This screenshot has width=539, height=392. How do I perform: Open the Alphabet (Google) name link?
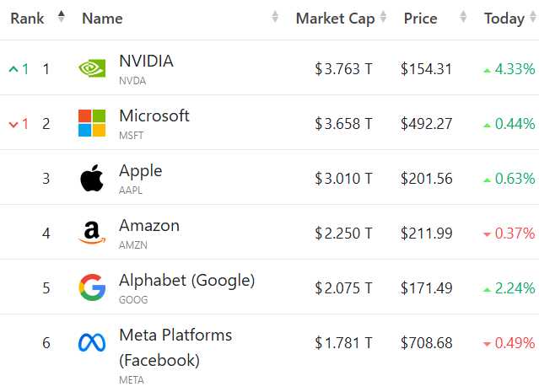(x=187, y=281)
